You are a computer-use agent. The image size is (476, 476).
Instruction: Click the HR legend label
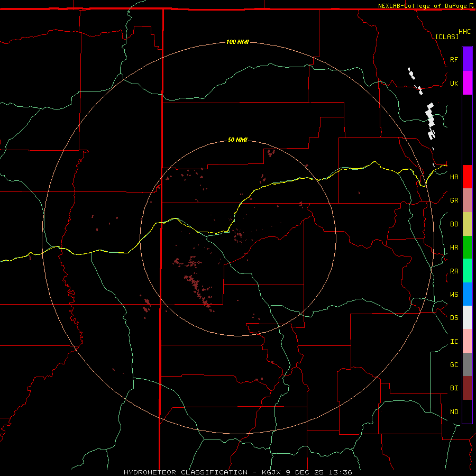tap(454, 248)
